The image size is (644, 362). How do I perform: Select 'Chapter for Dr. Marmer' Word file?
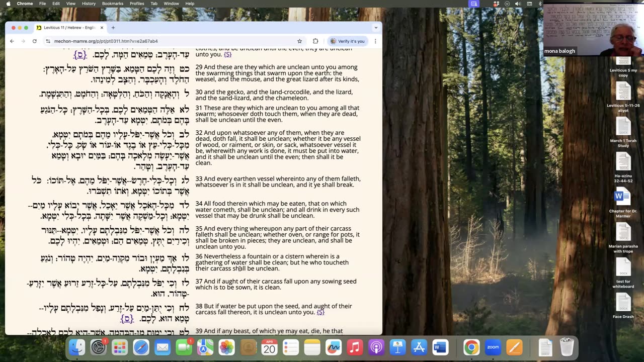(x=623, y=201)
